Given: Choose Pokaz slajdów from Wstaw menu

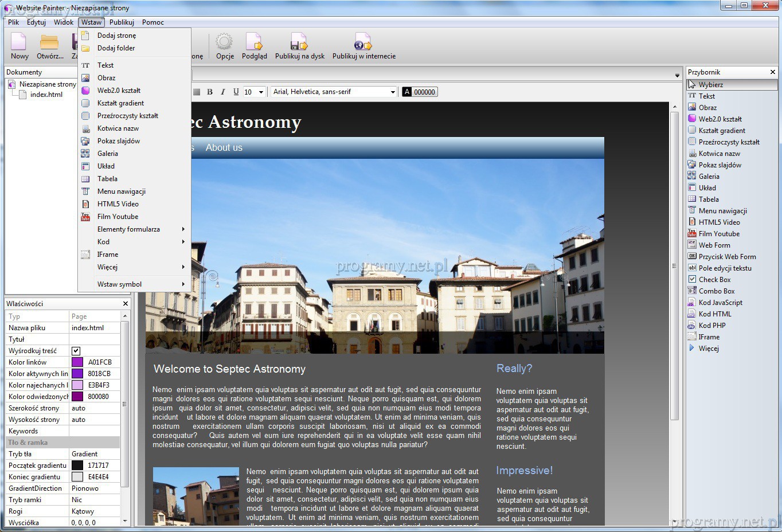Looking at the screenshot, I should [x=119, y=141].
